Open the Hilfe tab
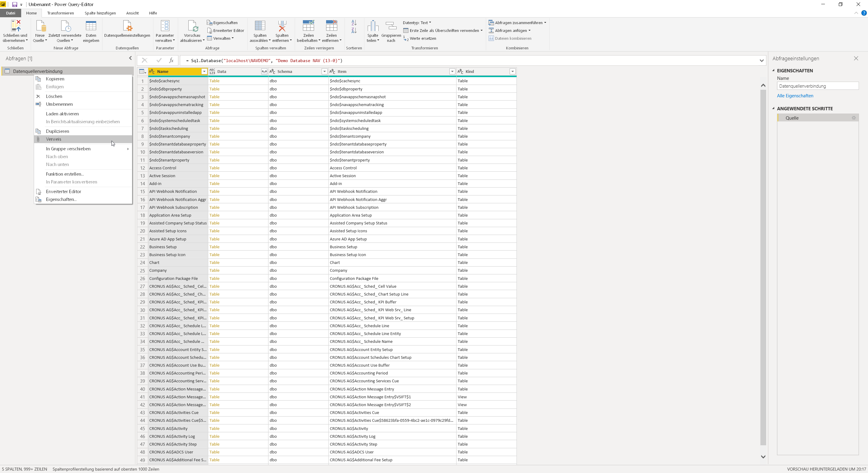Viewport: 868px width, 473px height. [153, 13]
